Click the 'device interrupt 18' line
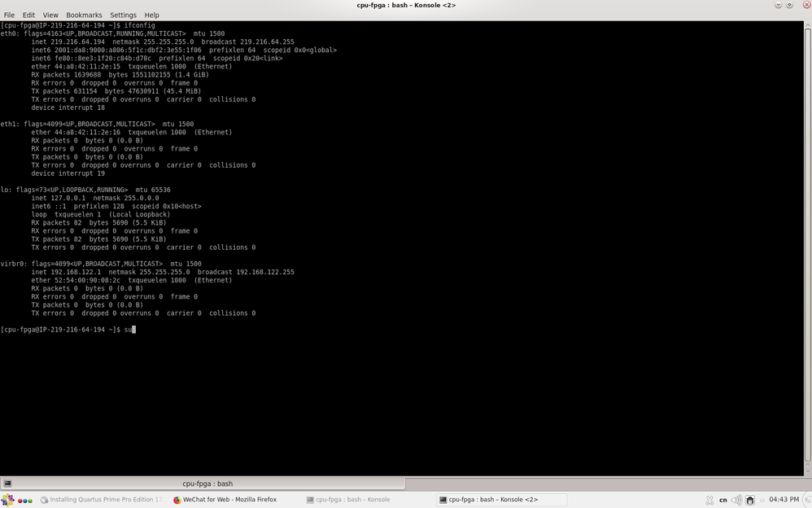Image resolution: width=812 pixels, height=508 pixels. 68,107
